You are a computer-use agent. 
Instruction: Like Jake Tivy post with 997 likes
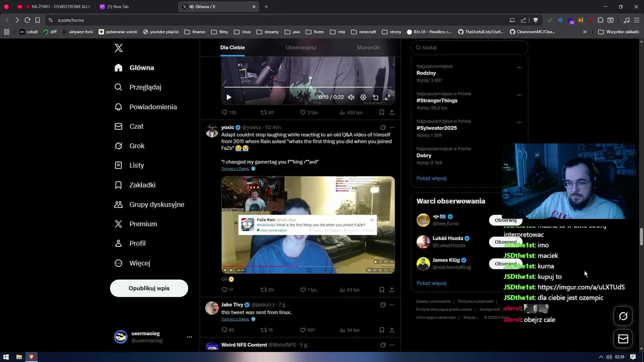307,330
